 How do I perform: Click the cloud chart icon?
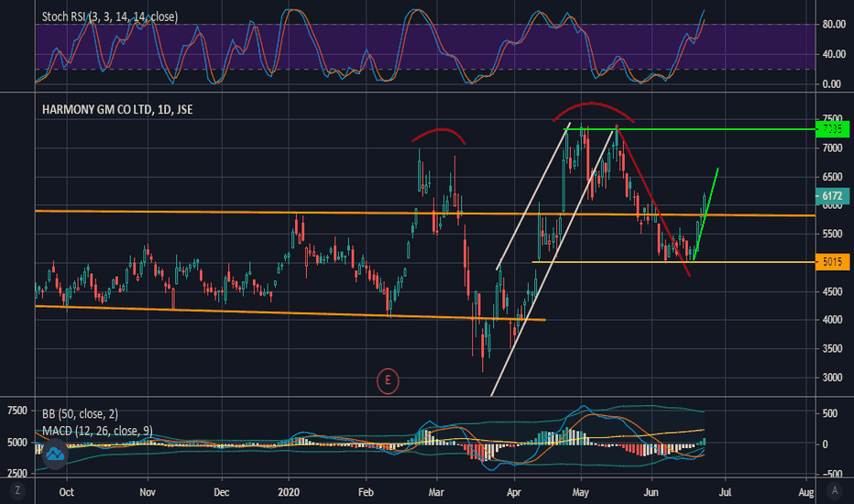(x=54, y=454)
